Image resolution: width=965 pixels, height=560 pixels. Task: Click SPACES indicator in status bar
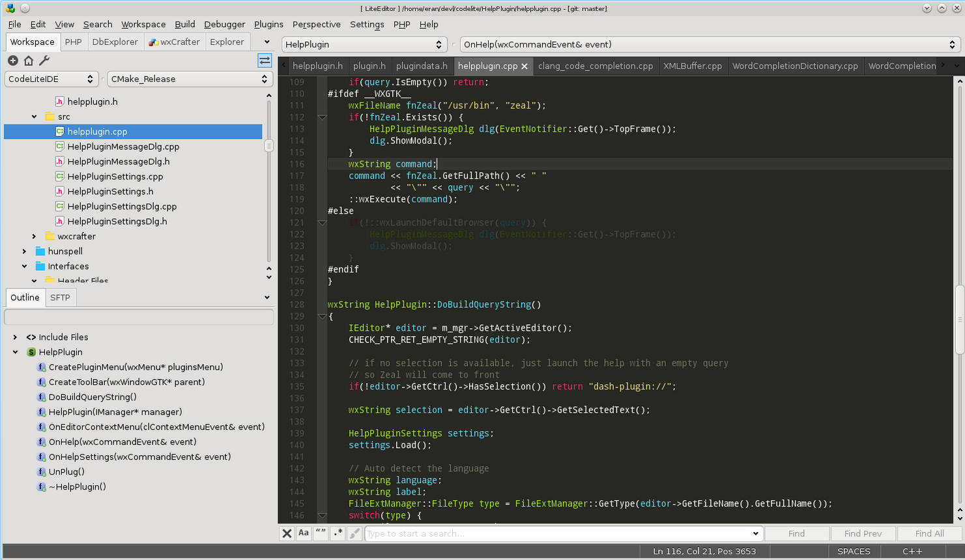[x=854, y=552]
